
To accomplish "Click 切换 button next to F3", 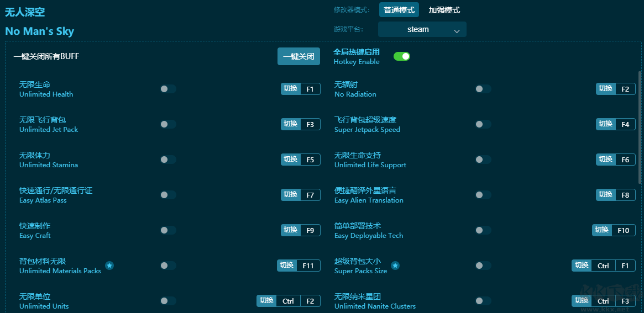I will 291,124.
